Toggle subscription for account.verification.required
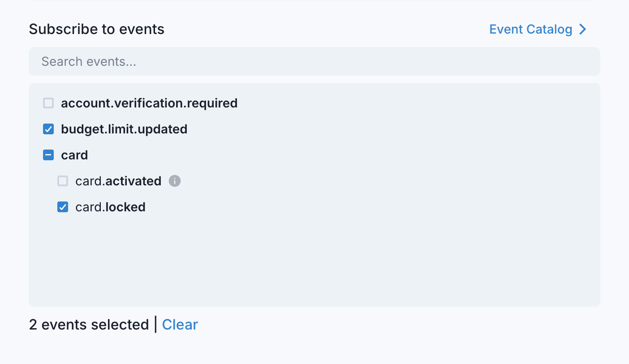 (x=48, y=103)
